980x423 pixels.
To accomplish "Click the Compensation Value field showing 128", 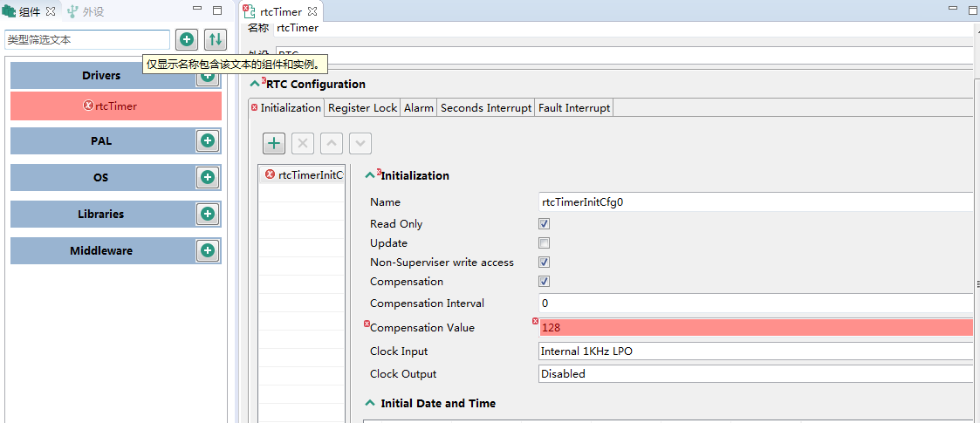I will pos(756,327).
